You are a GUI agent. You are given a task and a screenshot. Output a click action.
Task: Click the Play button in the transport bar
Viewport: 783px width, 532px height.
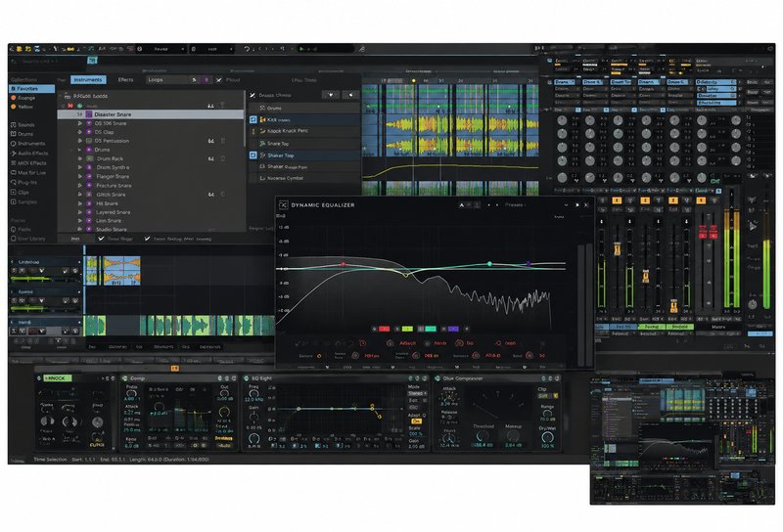tap(301, 49)
